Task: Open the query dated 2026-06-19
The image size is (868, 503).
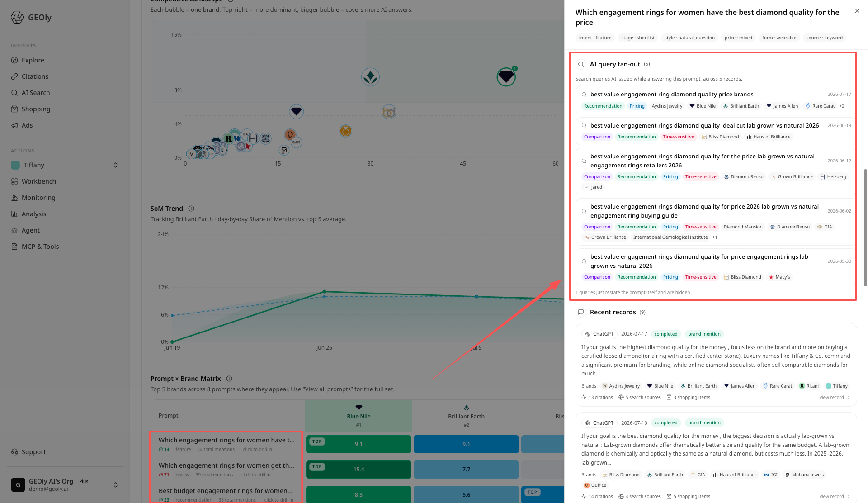Action: [716, 131]
